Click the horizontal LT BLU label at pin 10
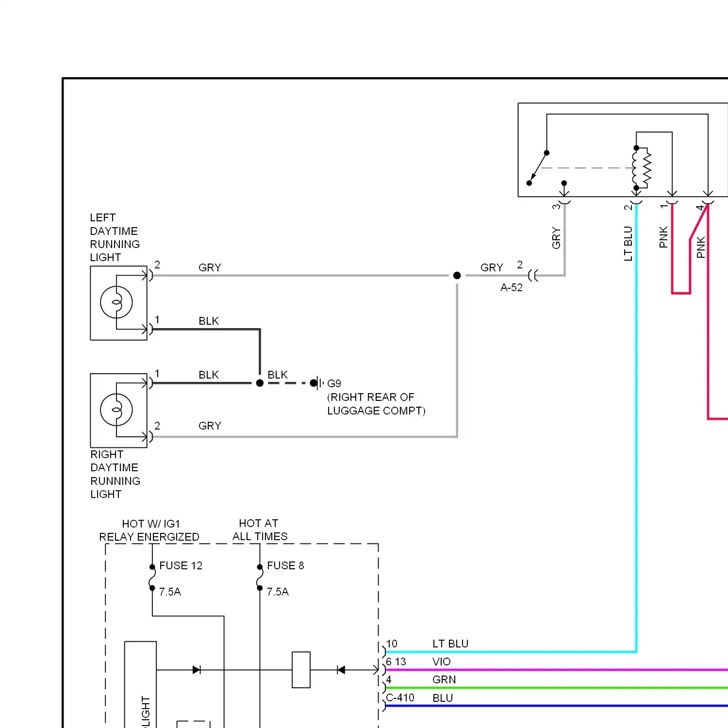 click(x=450, y=644)
